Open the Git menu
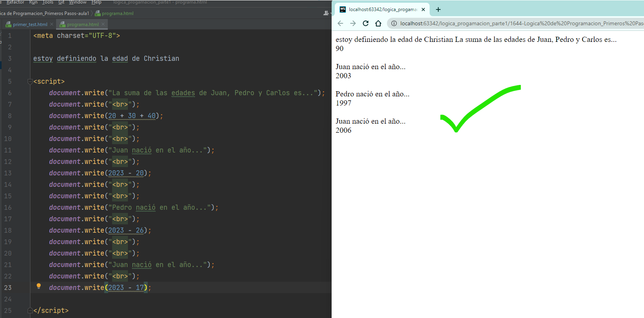 pos(61,2)
